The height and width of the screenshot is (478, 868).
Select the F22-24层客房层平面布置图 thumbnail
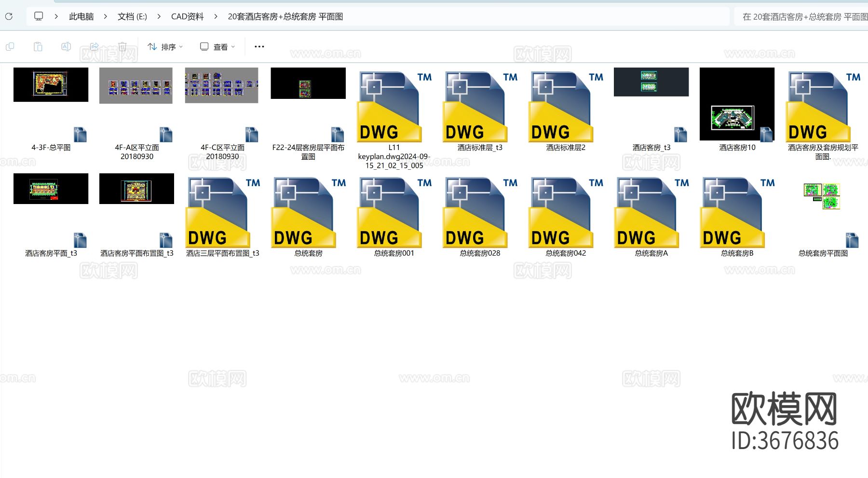pos(308,83)
